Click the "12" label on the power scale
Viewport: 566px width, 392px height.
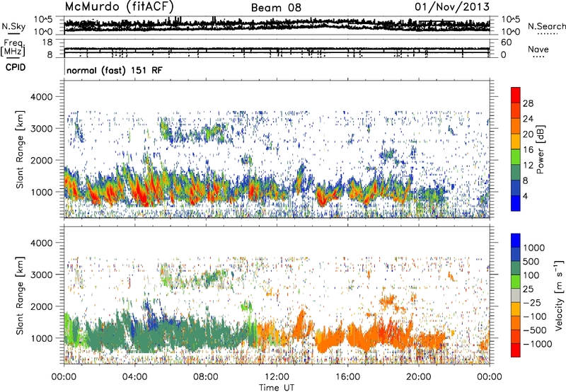(x=528, y=166)
